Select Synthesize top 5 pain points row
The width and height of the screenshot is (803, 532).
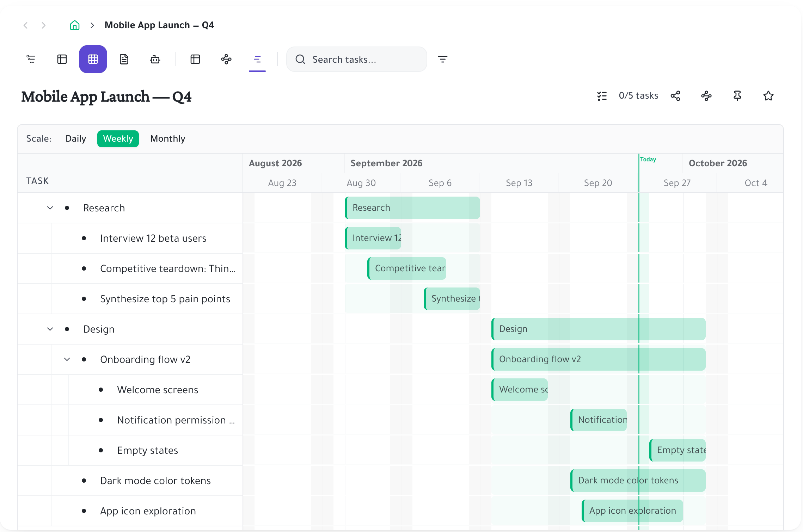pos(130,299)
